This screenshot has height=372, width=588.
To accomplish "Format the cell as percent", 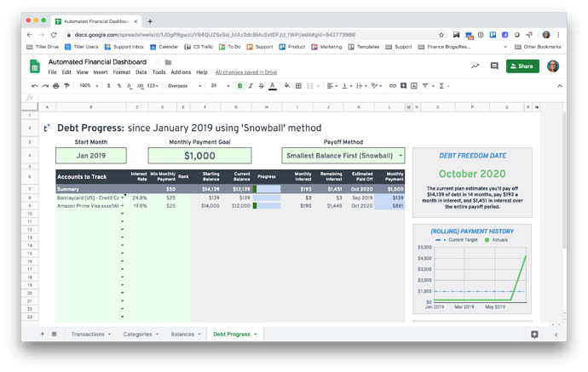I will (x=119, y=86).
